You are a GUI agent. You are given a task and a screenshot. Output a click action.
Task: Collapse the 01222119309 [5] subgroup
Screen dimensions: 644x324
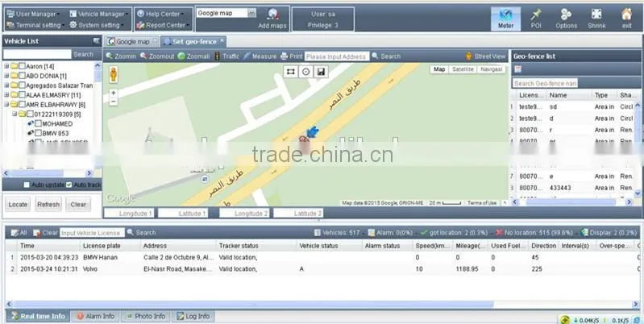(15, 114)
